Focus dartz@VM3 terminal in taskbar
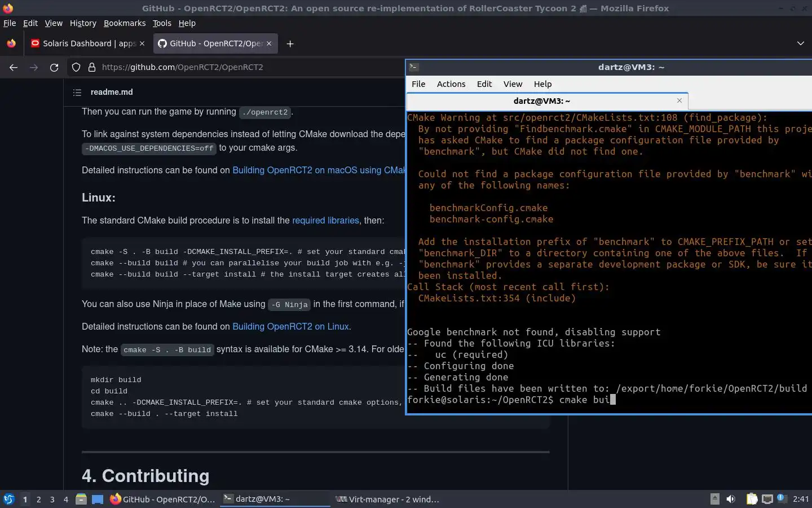812x508 pixels. 275,499
